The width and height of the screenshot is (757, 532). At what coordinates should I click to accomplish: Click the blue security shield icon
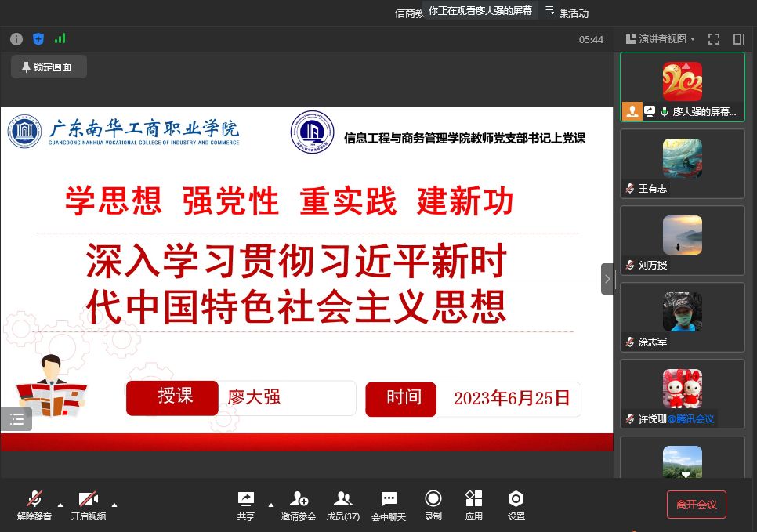[x=38, y=38]
